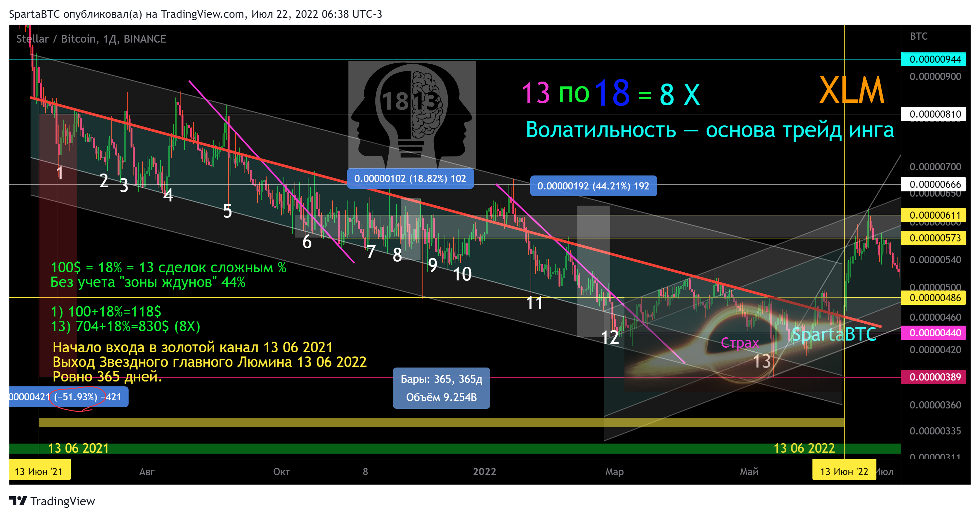This screenshot has height=517, width=980.
Task: Click the Начало входа в золотой канал line
Action: [193, 348]
